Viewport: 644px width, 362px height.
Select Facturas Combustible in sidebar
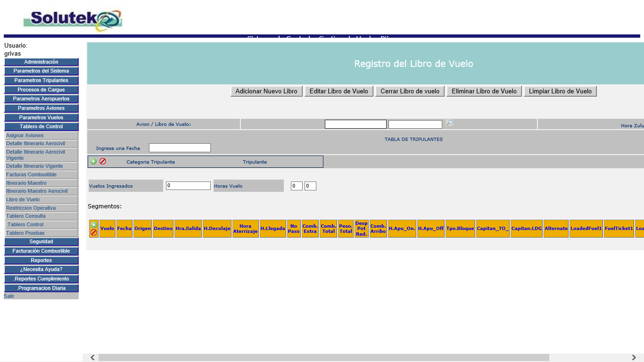pyautogui.click(x=32, y=175)
